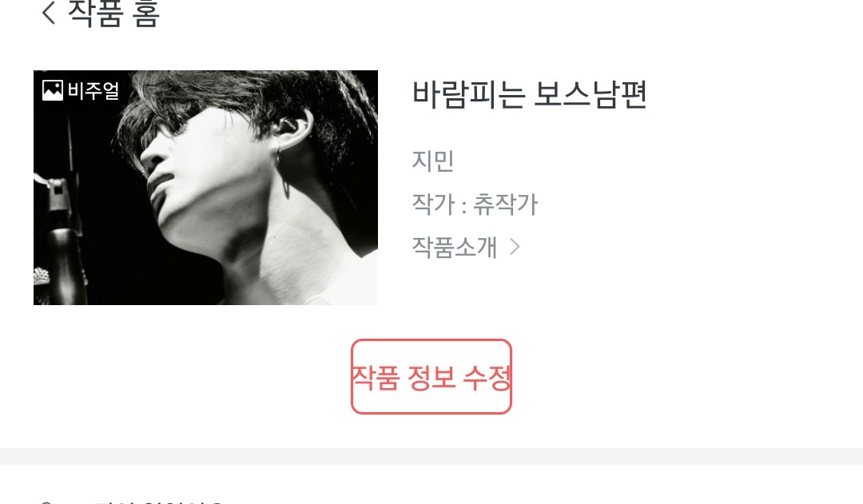Click the 작가 : 츄작가 author line
This screenshot has height=504, width=863.
(x=475, y=204)
